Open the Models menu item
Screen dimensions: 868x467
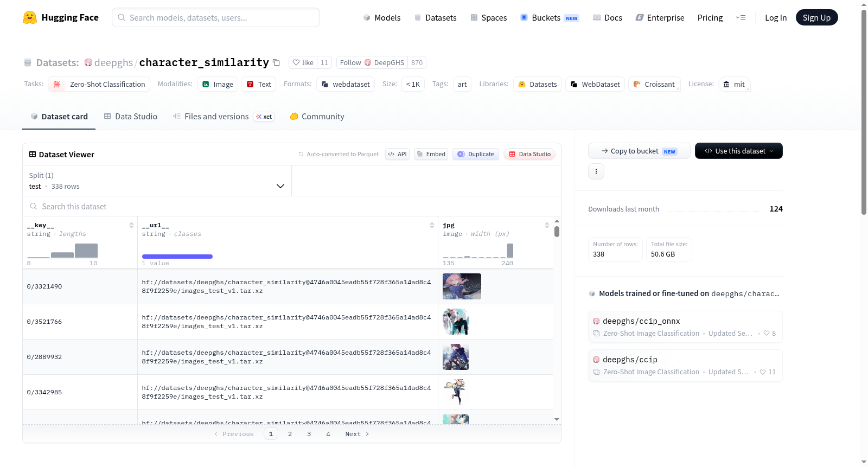point(382,17)
